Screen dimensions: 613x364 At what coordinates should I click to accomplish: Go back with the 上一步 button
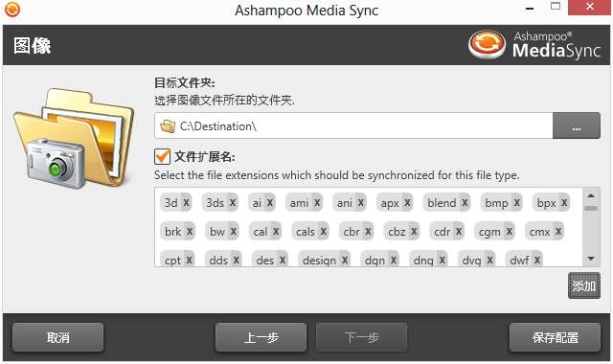point(261,337)
